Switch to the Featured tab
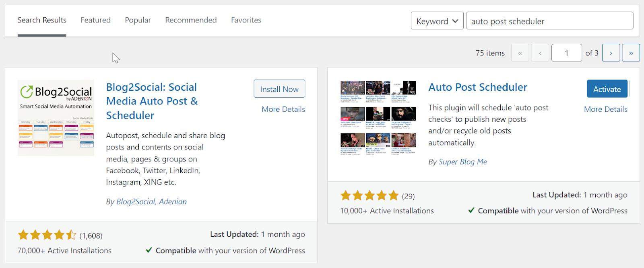This screenshot has height=268, width=644. [x=95, y=20]
